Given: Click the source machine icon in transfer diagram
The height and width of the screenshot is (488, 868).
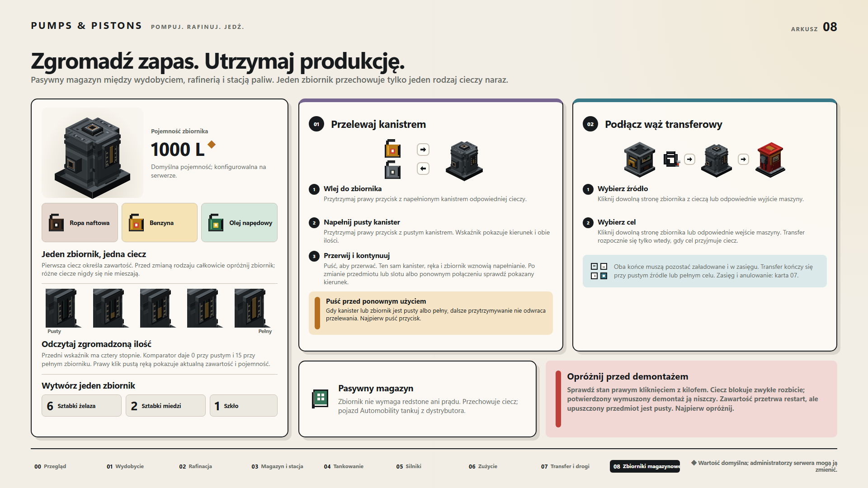Looking at the screenshot, I should tap(640, 159).
